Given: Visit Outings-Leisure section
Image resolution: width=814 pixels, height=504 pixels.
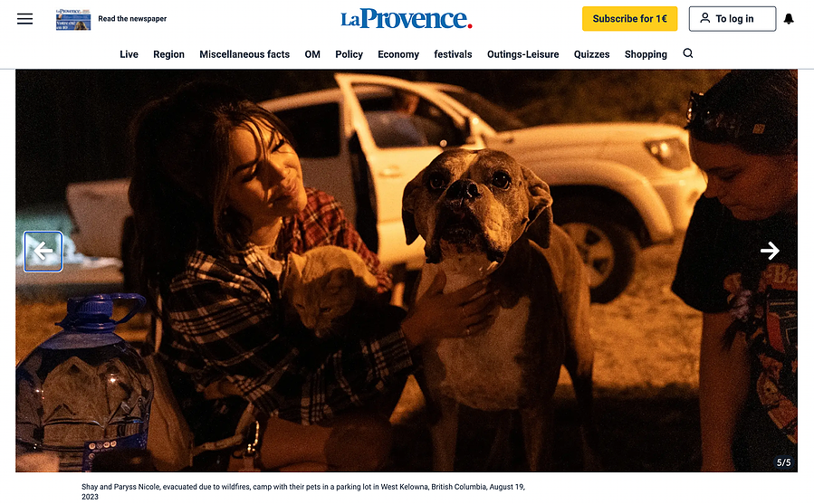Looking at the screenshot, I should [x=522, y=54].
